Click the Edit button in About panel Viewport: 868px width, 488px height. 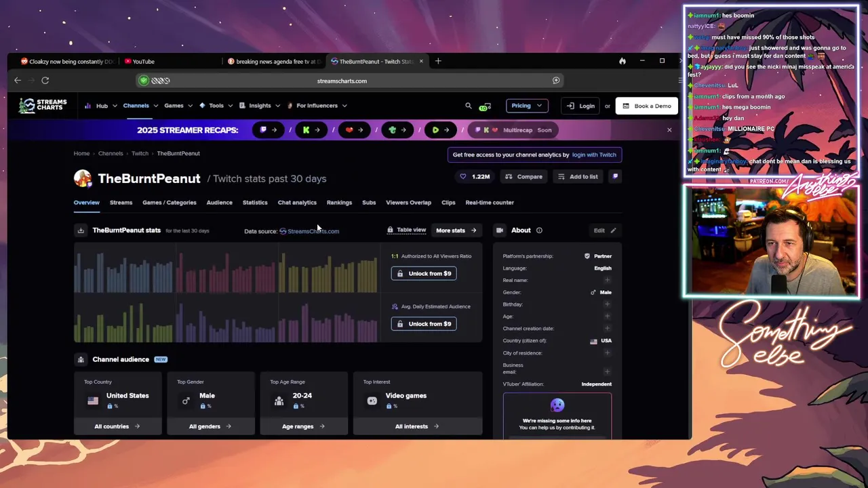coord(605,230)
